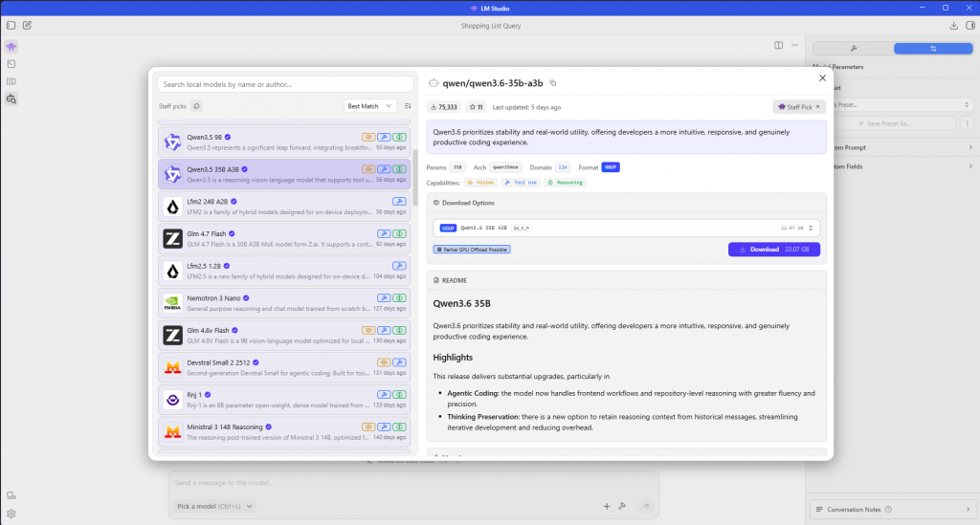The image size is (980, 525).
Task: Open the downloads icon in top bar
Action: coord(954,25)
